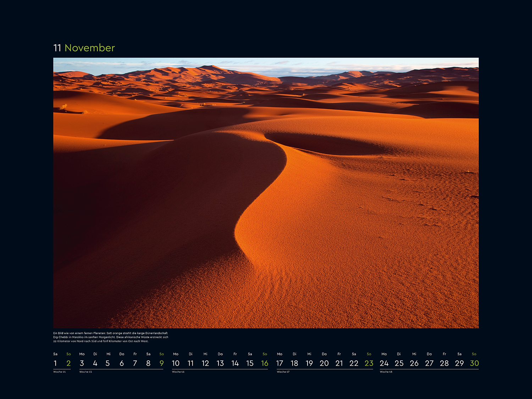Click the November month title
This screenshot has height=399, width=532.
[x=90, y=48]
